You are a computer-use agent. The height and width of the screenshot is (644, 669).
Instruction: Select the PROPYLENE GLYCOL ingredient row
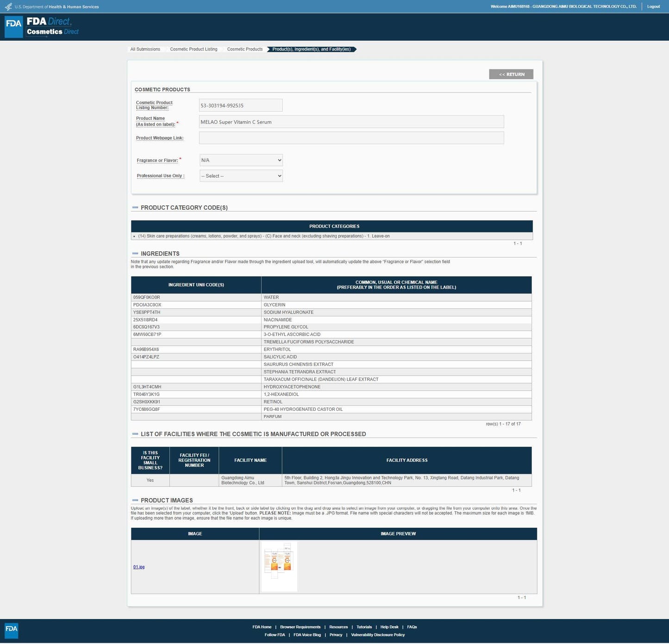[331, 327]
